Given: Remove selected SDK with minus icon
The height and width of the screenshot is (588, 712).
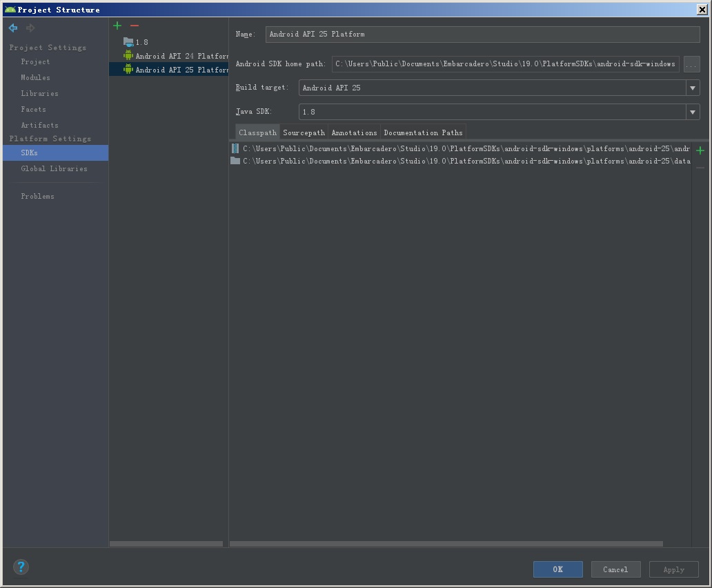Looking at the screenshot, I should tap(135, 26).
